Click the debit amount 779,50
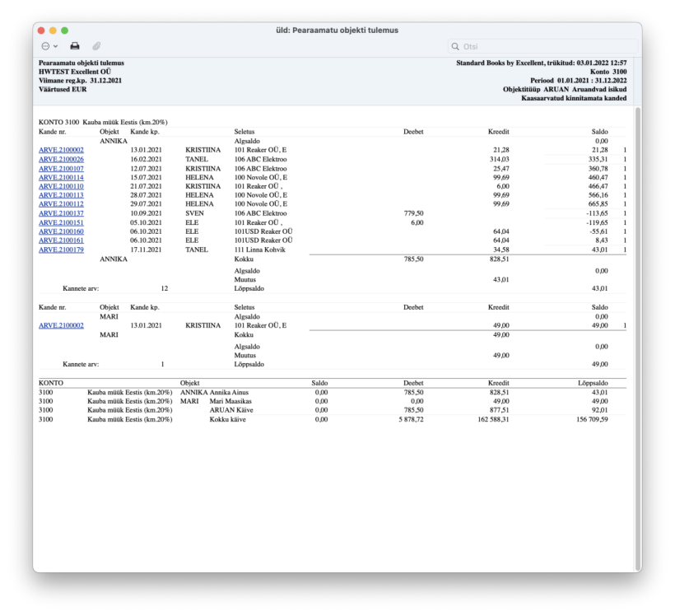Image resolution: width=675 pixels, height=616 pixels. point(414,213)
